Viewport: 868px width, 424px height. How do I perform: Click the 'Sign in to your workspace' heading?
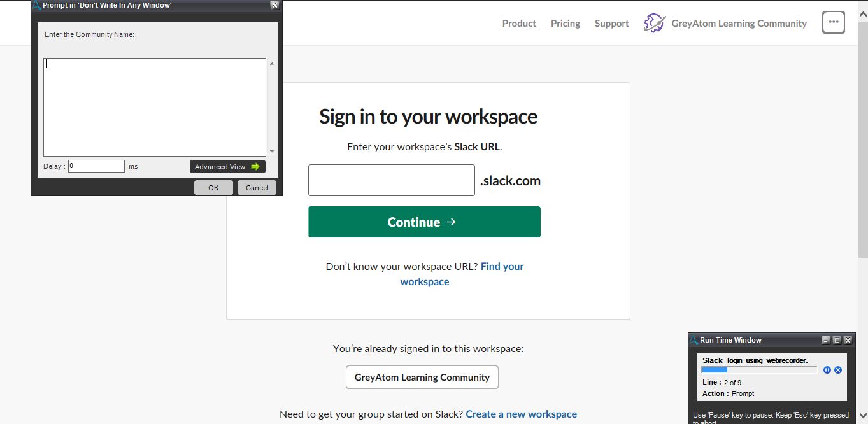[428, 117]
